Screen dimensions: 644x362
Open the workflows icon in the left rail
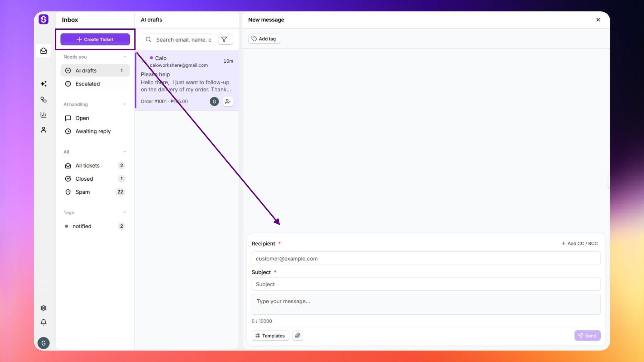[x=44, y=100]
